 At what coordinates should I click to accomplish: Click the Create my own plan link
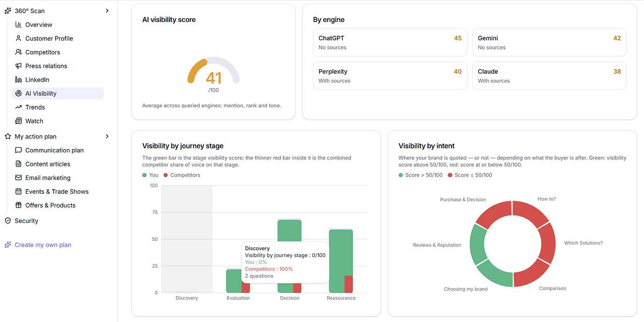pos(43,245)
